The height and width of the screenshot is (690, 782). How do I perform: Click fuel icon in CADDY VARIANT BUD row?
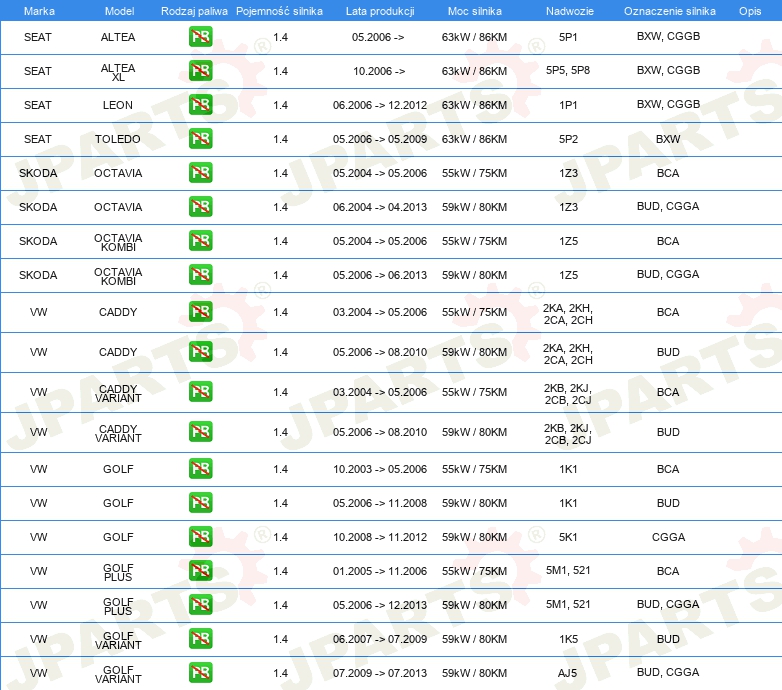click(200, 431)
